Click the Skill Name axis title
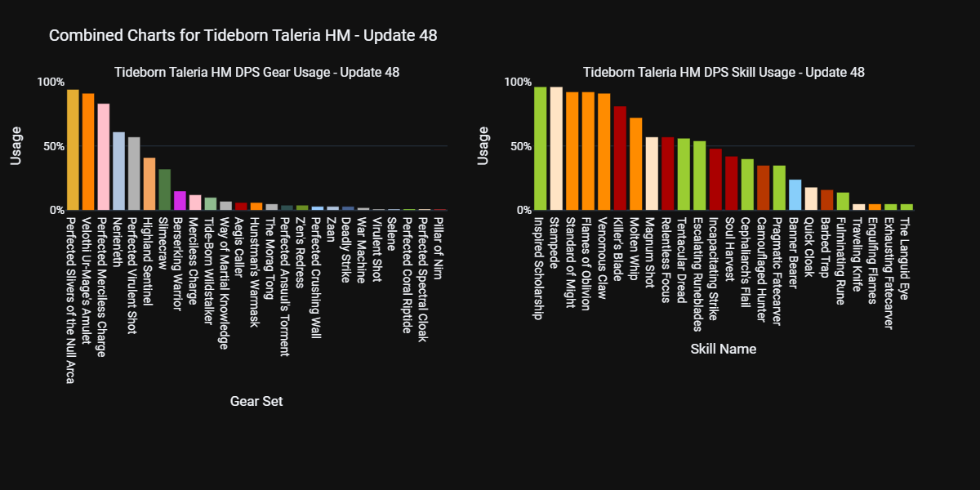This screenshot has height=490, width=980. [723, 350]
